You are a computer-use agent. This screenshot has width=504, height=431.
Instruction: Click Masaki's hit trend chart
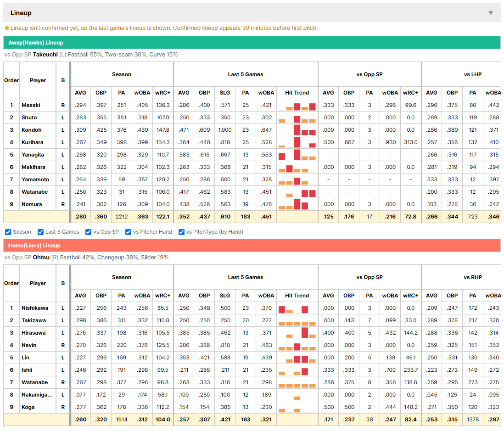click(297, 106)
